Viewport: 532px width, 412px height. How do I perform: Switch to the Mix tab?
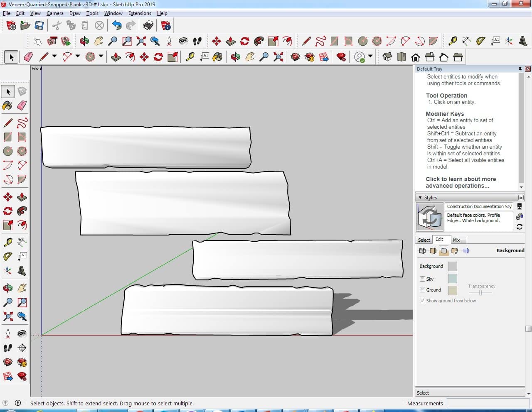(x=456, y=240)
